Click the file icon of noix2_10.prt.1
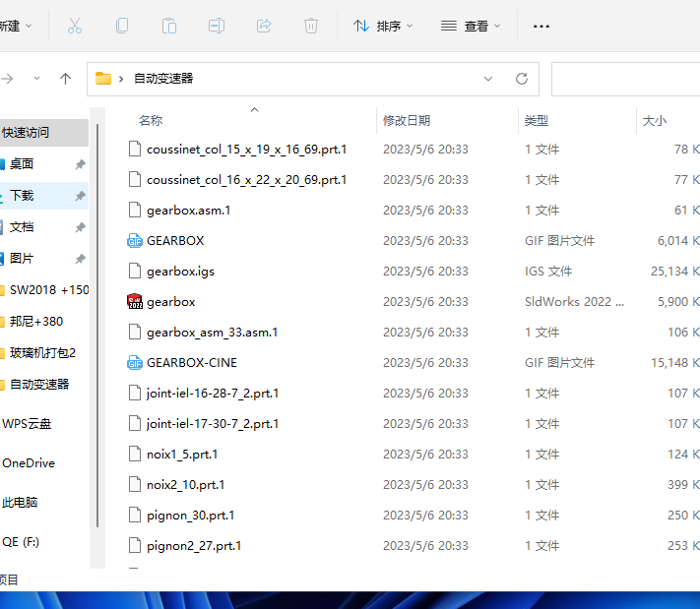 coord(134,484)
